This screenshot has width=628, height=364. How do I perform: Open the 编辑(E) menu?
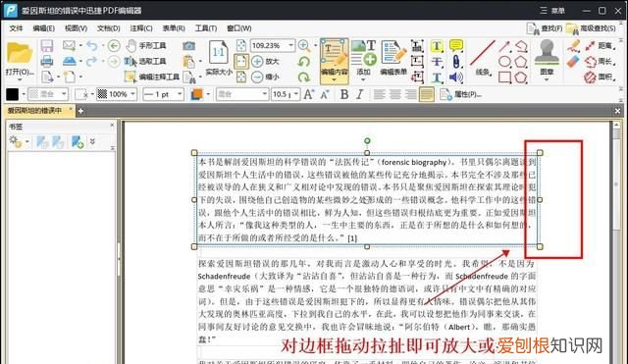(x=43, y=28)
